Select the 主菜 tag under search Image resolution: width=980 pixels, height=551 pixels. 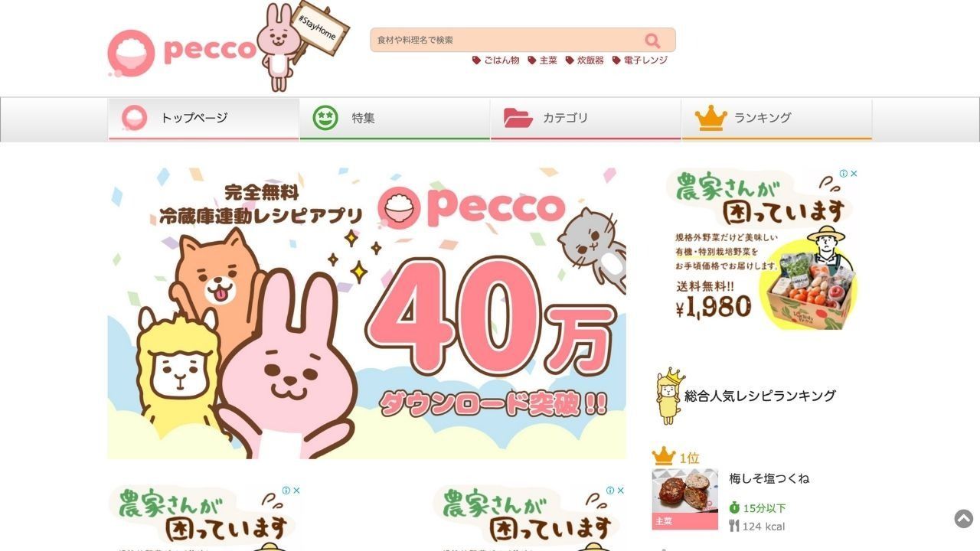coord(543,60)
